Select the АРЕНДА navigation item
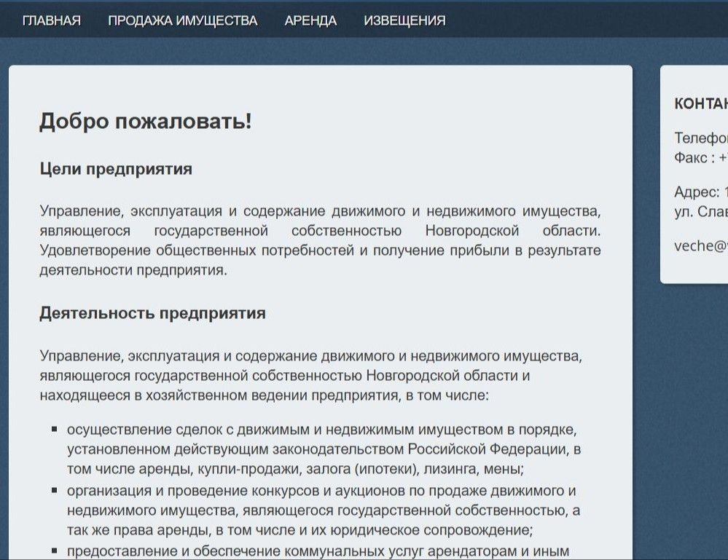This screenshot has width=728, height=560. point(310,20)
